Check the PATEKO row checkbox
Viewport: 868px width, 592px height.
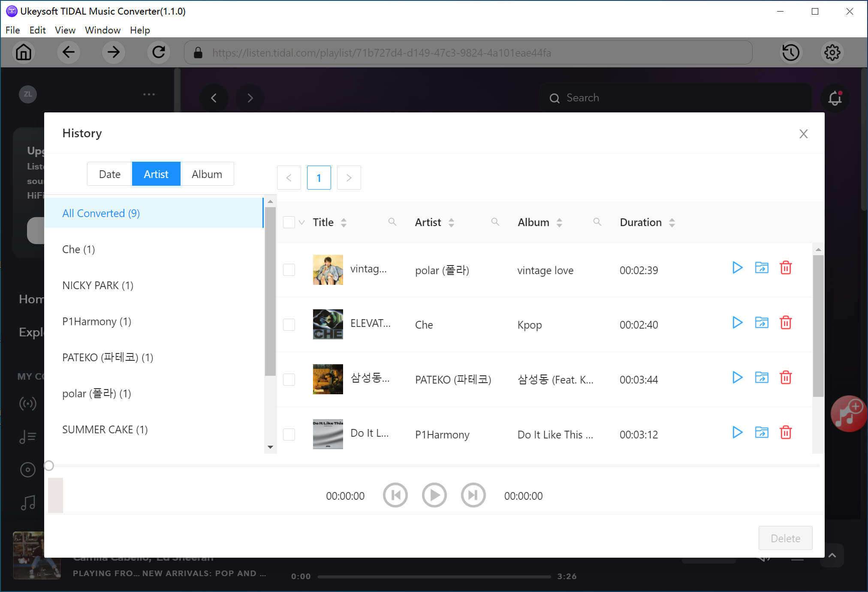point(289,380)
